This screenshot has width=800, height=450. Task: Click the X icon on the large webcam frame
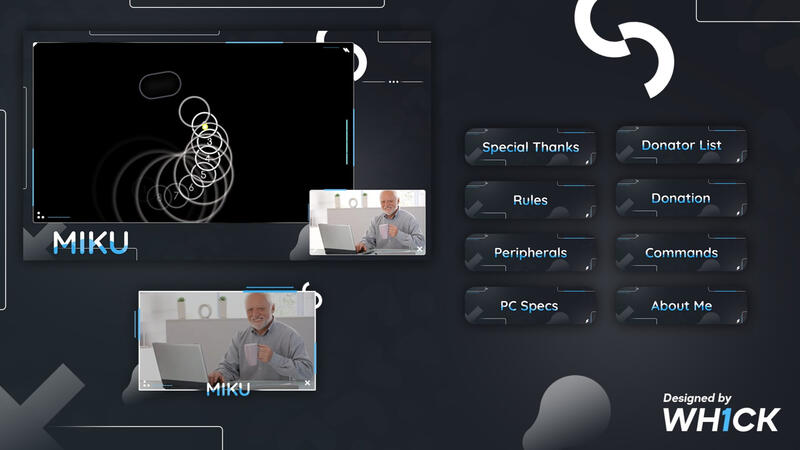point(307,383)
